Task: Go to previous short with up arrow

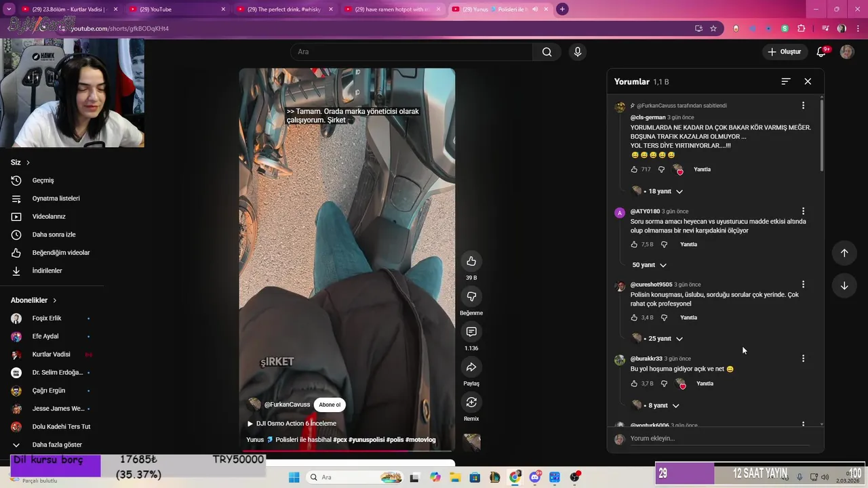Action: pos(844,253)
